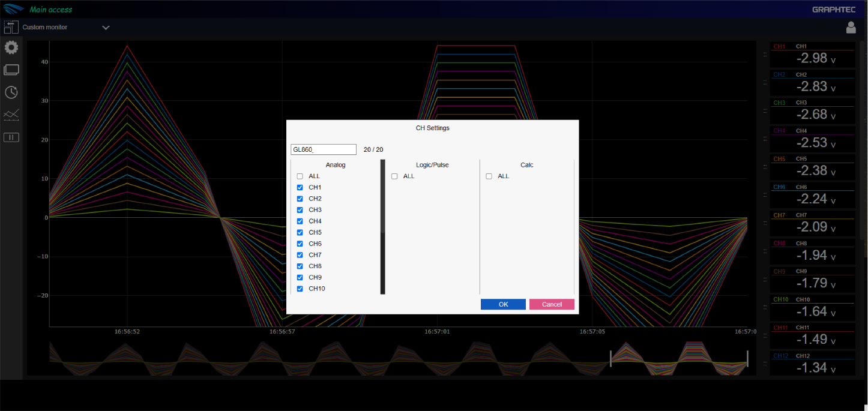Click the layout icon beside Custom monitor
Image resolution: width=868 pixels, height=411 pixels.
point(11,27)
